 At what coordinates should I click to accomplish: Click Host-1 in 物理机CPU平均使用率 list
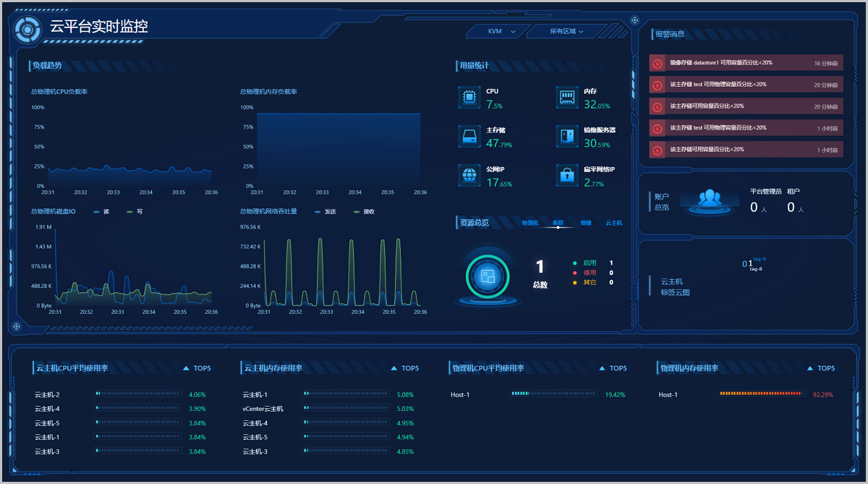(460, 395)
